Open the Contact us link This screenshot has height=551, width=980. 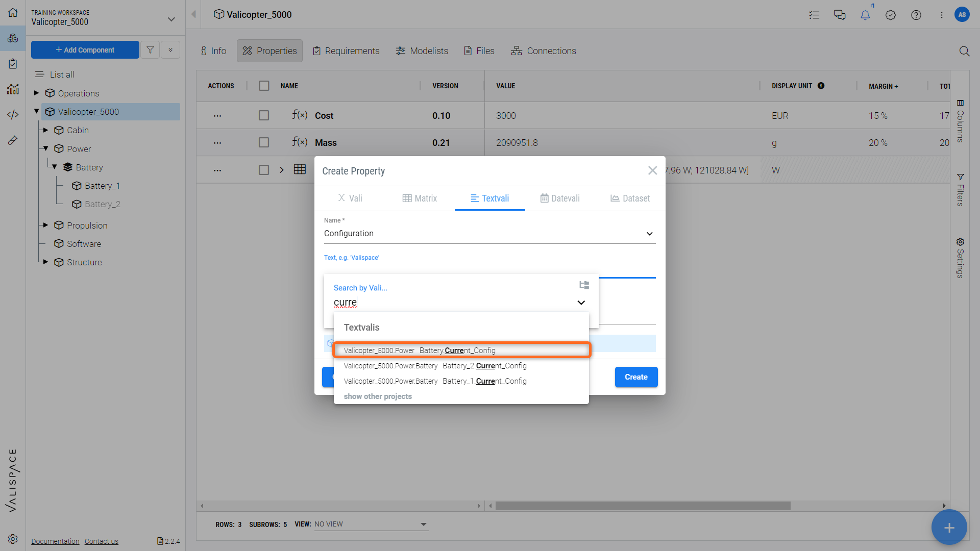point(101,541)
